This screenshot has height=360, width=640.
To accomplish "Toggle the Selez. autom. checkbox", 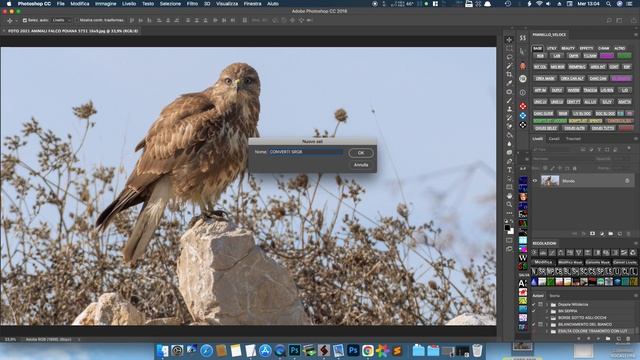I will pos(24,20).
